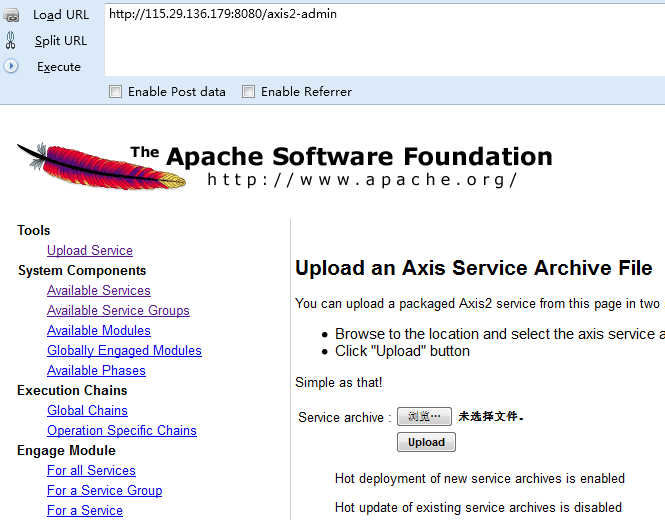Click the Engage Module heading
This screenshot has height=520, width=665.
pyautogui.click(x=66, y=450)
